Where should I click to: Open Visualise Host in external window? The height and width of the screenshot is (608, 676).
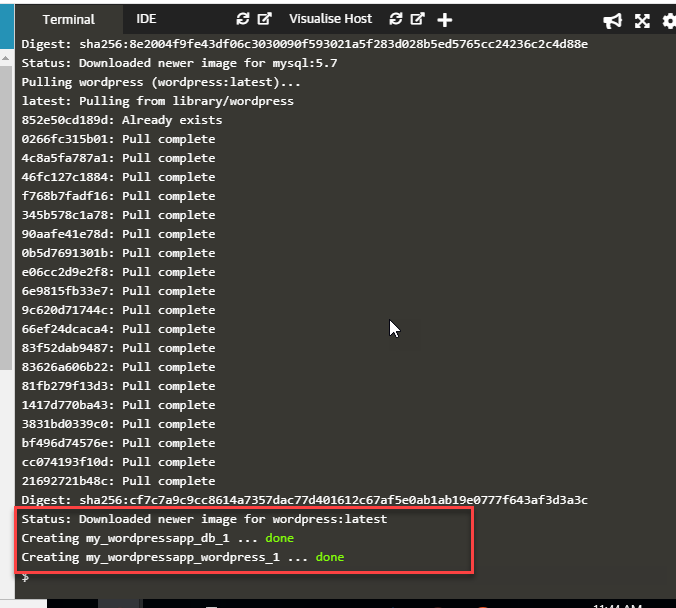[x=417, y=19]
